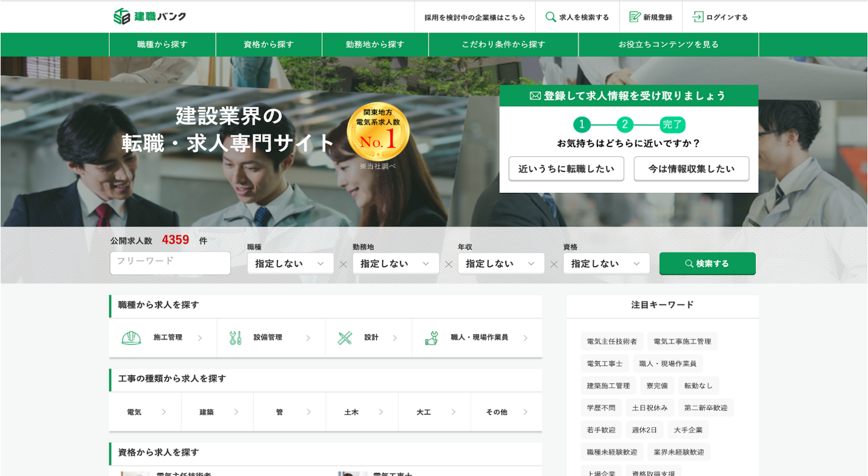
Task: Click the envelope icon in registration header
Action: (535, 96)
